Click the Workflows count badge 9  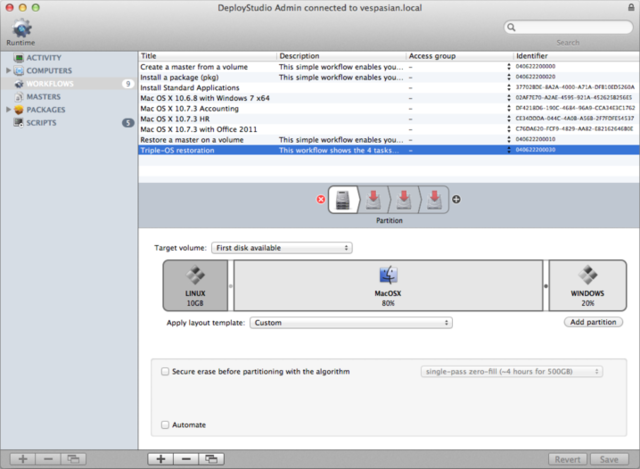(x=128, y=84)
